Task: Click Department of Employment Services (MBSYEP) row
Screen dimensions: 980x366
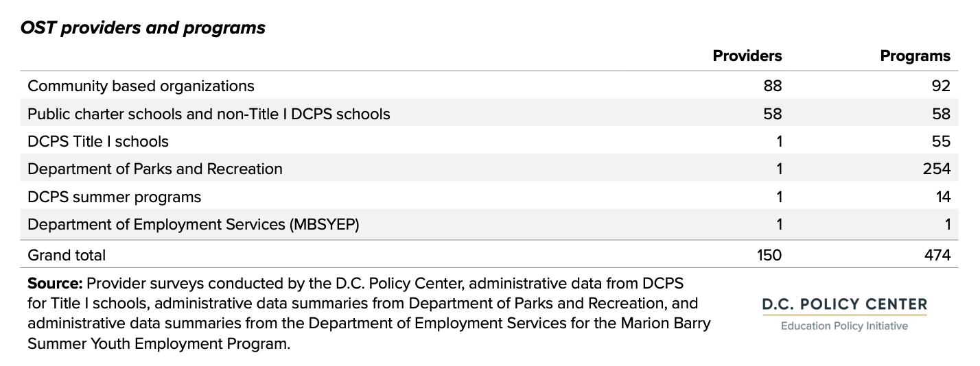Action: [x=489, y=225]
